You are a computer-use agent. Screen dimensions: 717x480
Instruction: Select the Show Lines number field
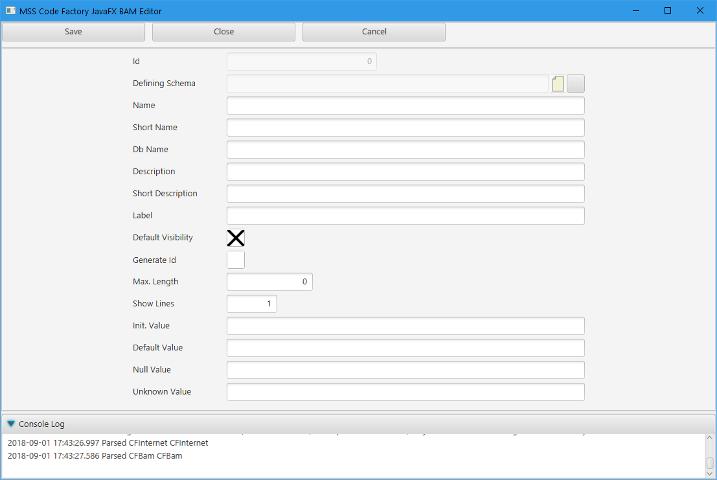(x=252, y=304)
